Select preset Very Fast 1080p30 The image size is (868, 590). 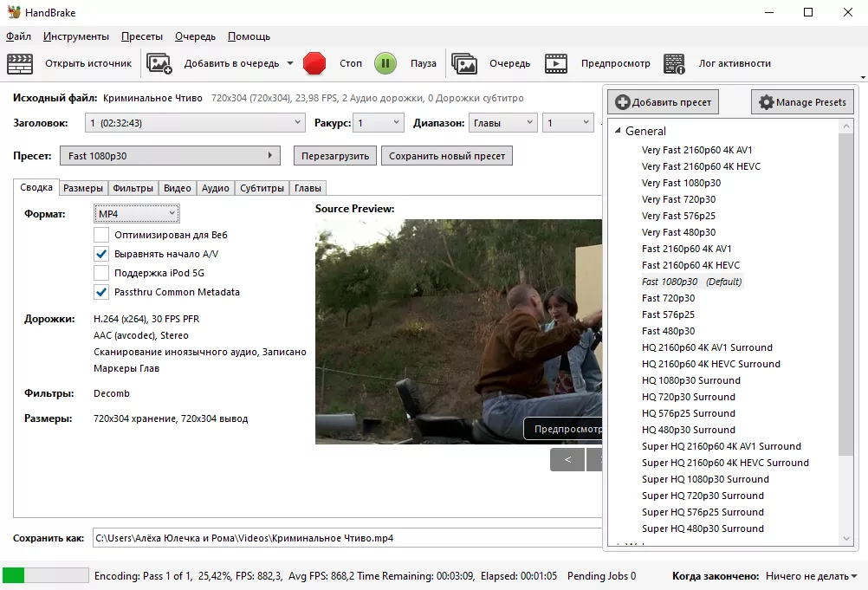(681, 183)
